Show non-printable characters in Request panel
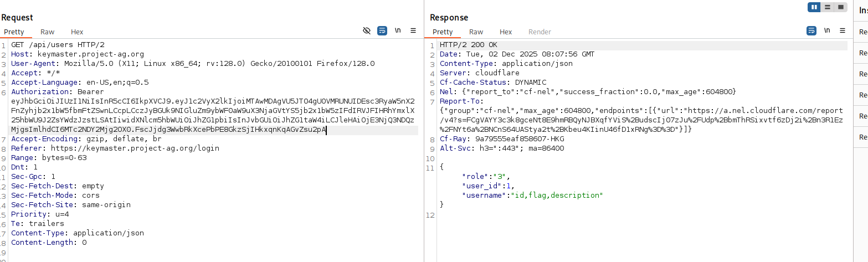Screen dimensions: 868x262 (398, 31)
